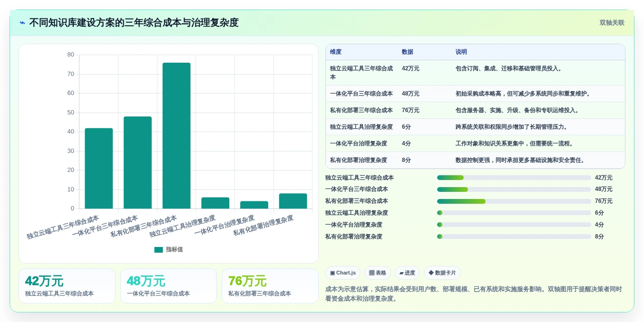Click the 数据 column header
Viewport: 644px width, 322px height.
click(x=408, y=52)
